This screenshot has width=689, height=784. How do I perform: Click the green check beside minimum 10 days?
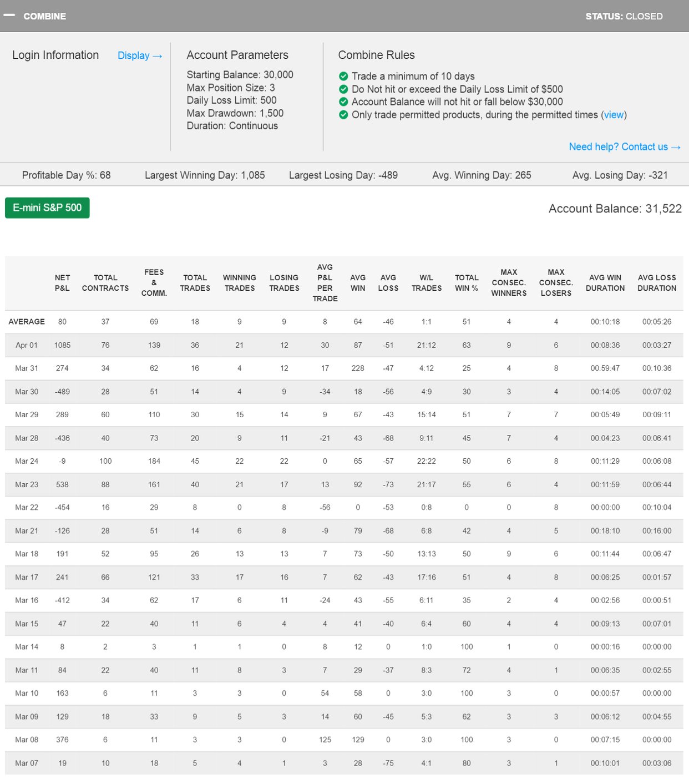343,76
